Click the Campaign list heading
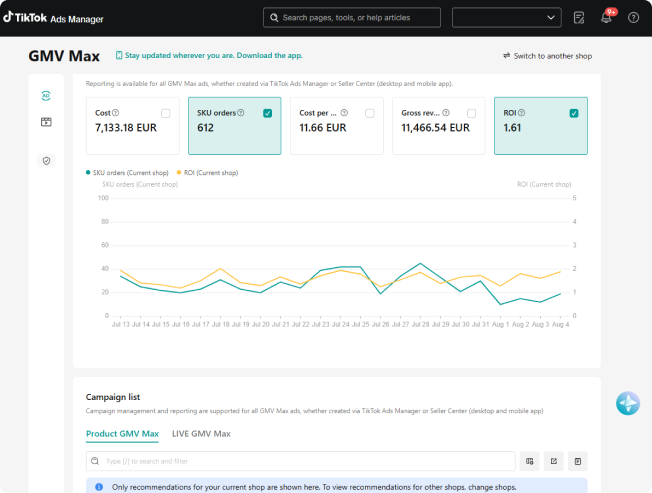This screenshot has width=652, height=493. 113,397
